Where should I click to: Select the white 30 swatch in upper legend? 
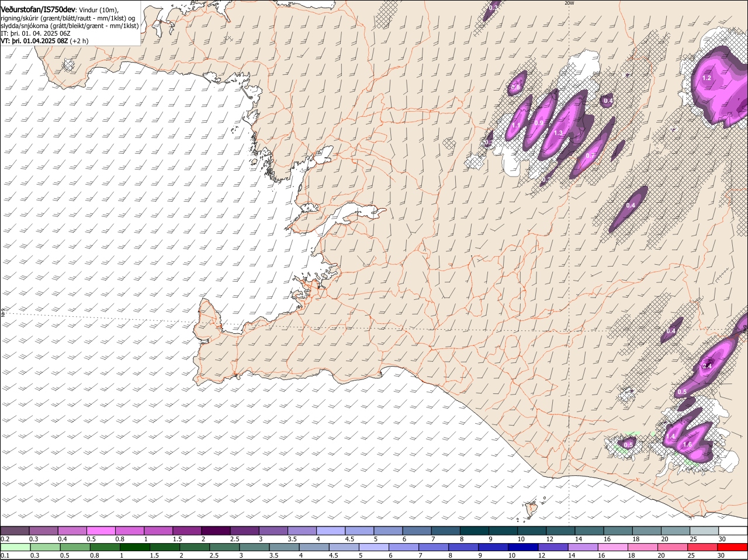click(733, 531)
